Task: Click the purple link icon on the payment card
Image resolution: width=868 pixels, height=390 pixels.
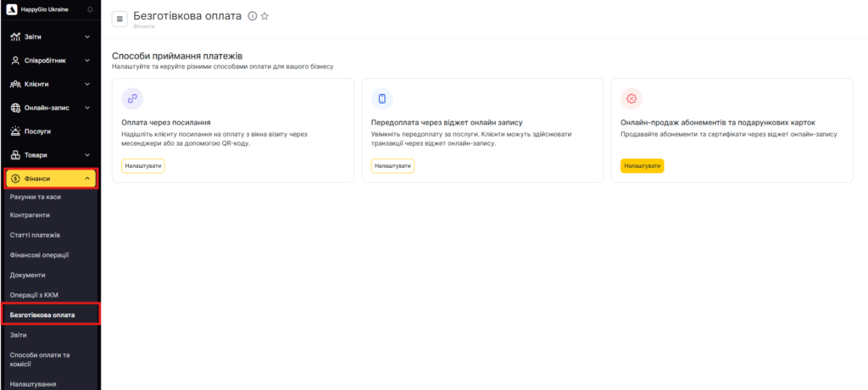Action: (132, 98)
